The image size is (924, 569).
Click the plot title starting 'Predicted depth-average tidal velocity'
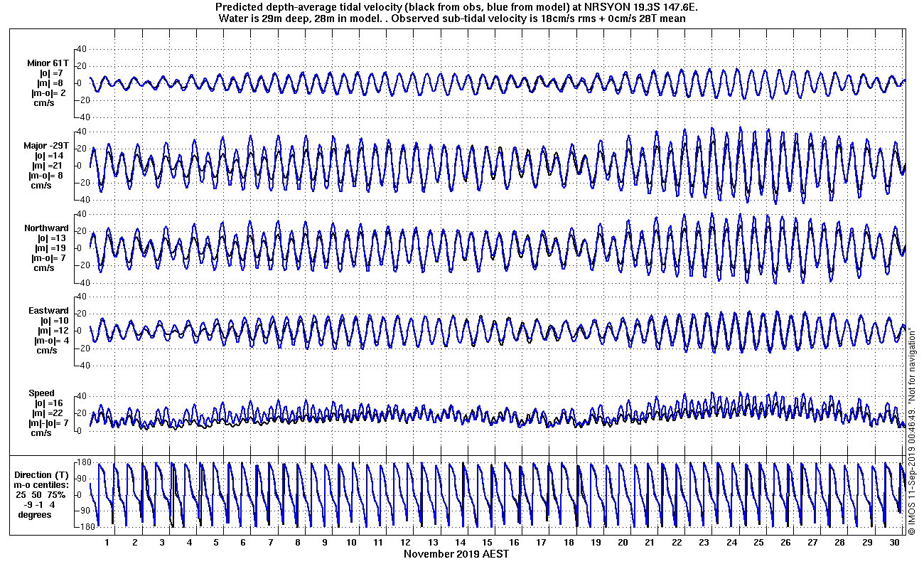457,7
